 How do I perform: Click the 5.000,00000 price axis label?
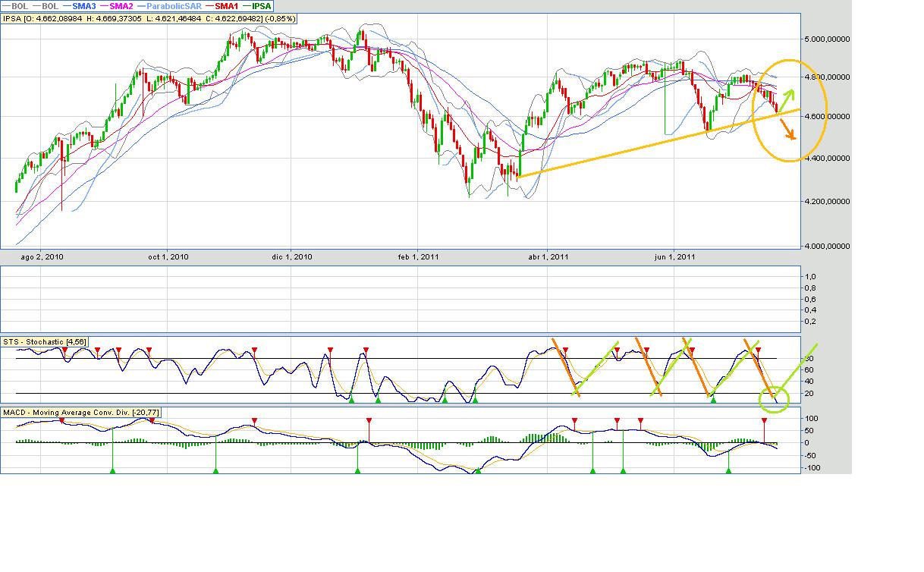coord(827,39)
